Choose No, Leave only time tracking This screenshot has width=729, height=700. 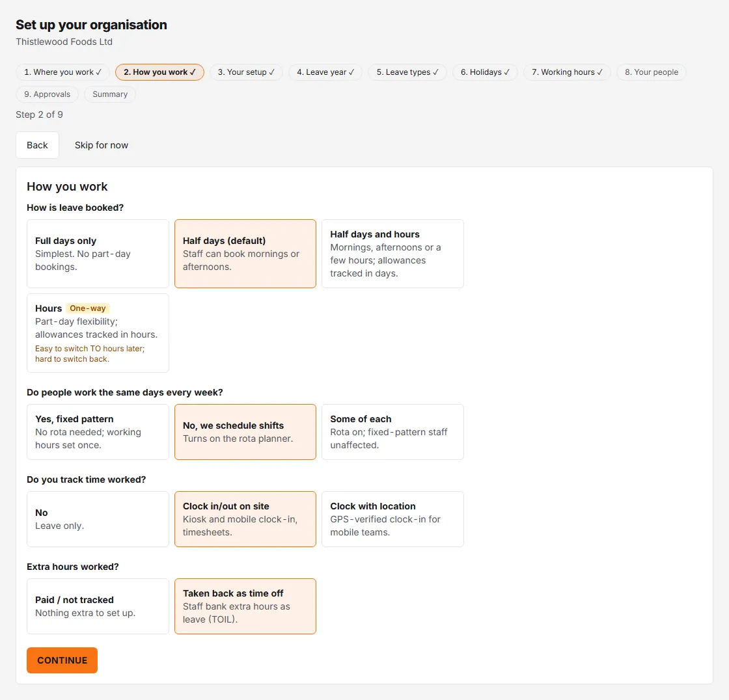pos(98,519)
